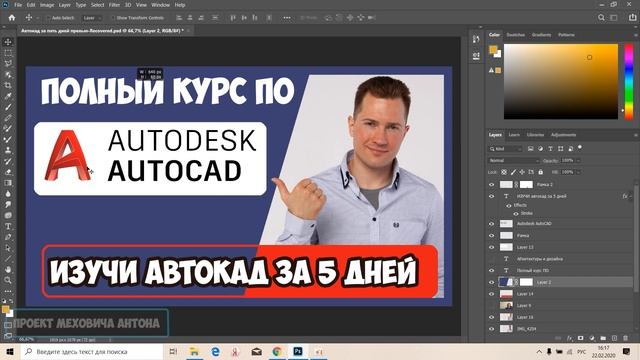This screenshot has height=360, width=640.
Task: Hide the Autodesk AutoCAD layer
Action: pos(491,224)
